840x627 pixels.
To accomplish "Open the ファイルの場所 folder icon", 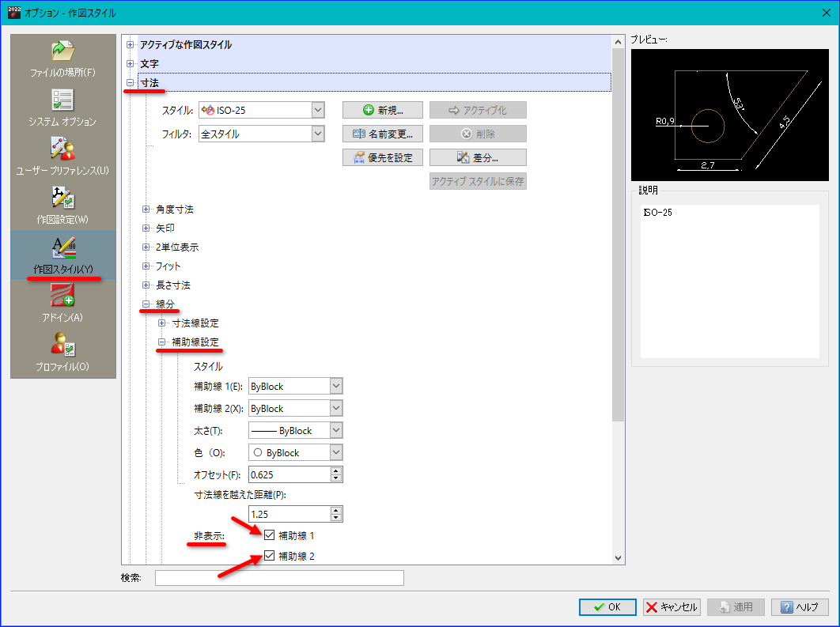I will click(x=62, y=51).
